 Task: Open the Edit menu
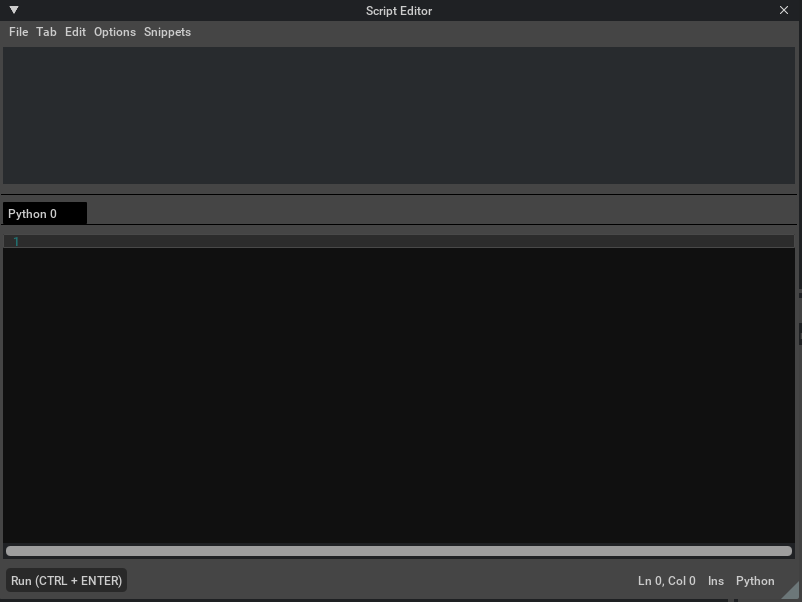[75, 32]
